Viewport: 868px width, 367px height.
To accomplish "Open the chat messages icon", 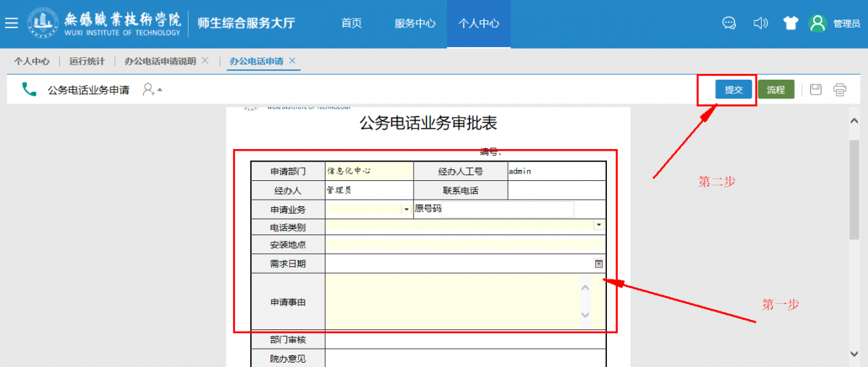I will click(x=729, y=23).
